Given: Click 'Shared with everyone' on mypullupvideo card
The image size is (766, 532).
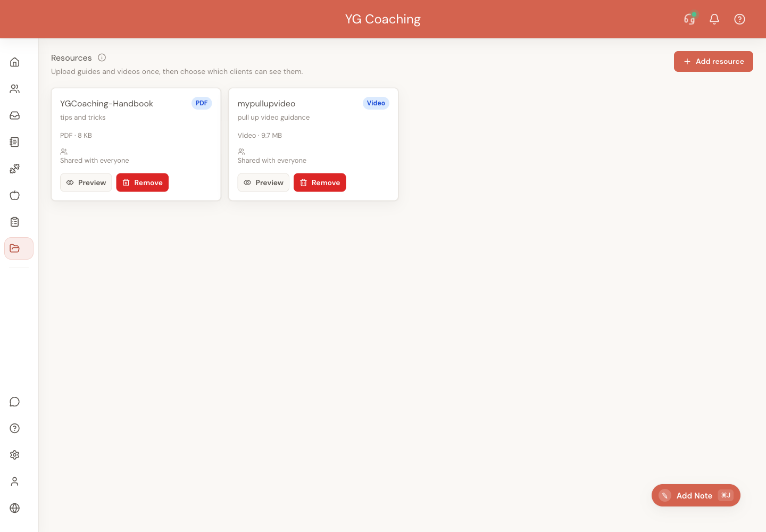Looking at the screenshot, I should point(272,161).
